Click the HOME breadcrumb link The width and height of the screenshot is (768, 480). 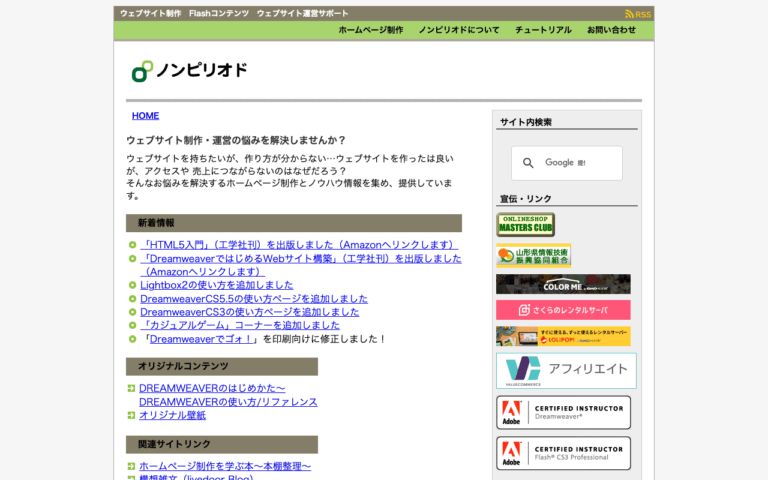pyautogui.click(x=145, y=116)
